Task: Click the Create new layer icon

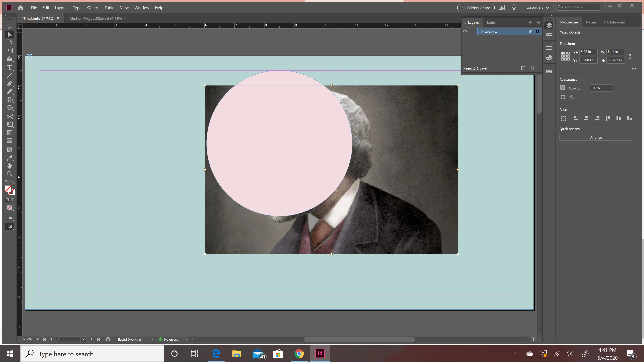Action: (523, 68)
